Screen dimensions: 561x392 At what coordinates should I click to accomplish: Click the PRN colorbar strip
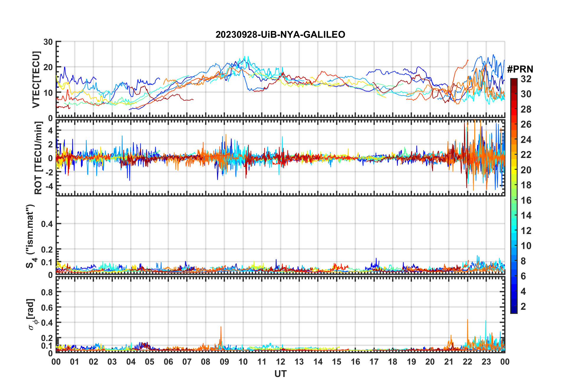click(514, 196)
